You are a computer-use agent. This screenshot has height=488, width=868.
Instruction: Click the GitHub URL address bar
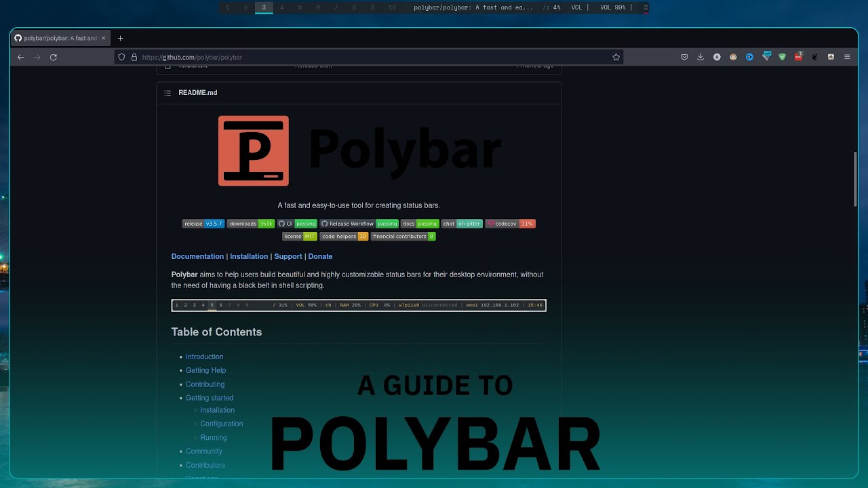pos(369,57)
